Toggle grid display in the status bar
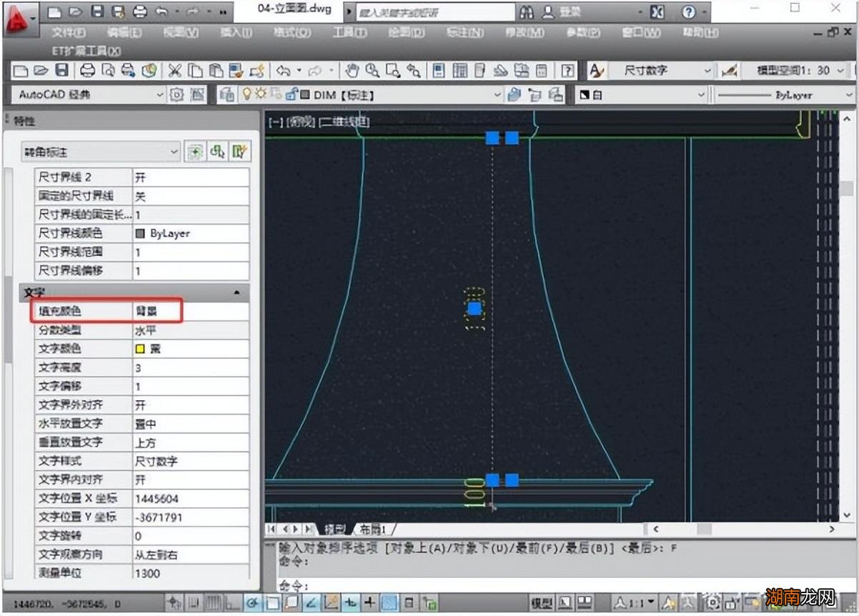 (216, 604)
